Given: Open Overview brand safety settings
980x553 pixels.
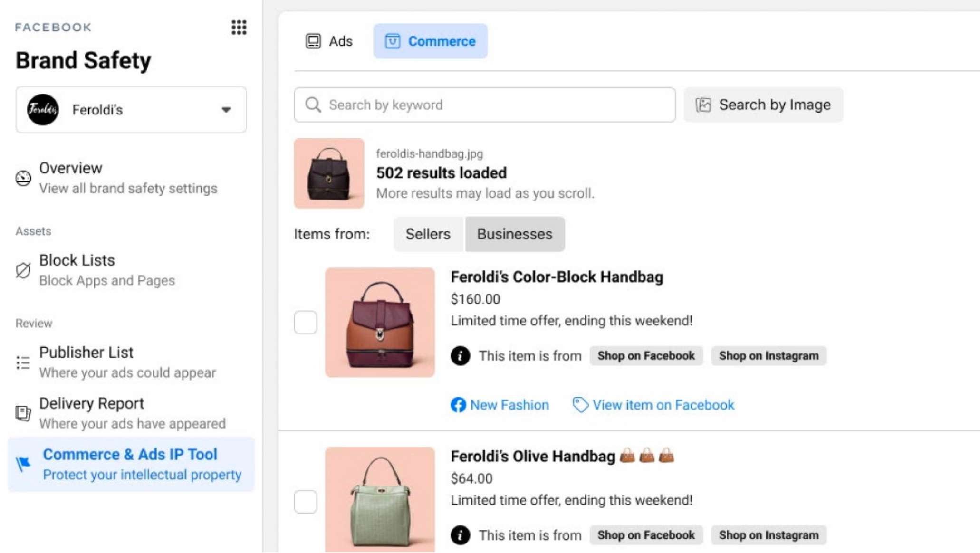Looking at the screenshot, I should 128,178.
